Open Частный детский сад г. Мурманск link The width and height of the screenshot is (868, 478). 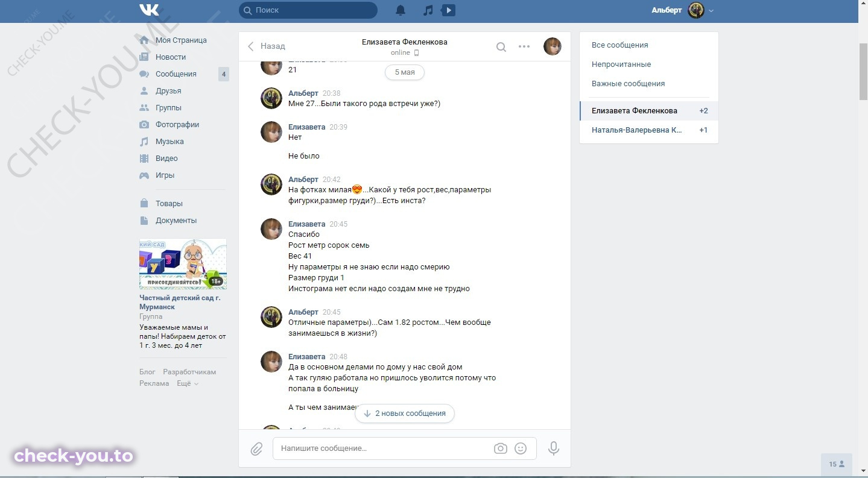[x=180, y=303]
